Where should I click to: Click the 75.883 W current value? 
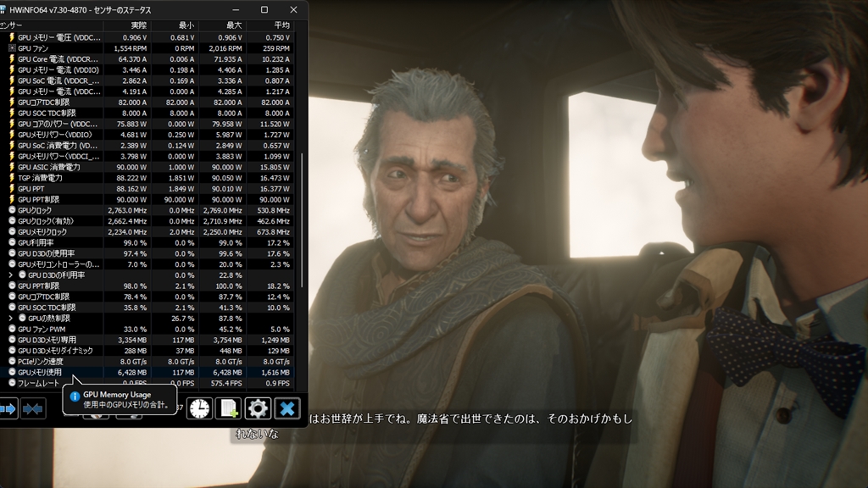[132, 124]
